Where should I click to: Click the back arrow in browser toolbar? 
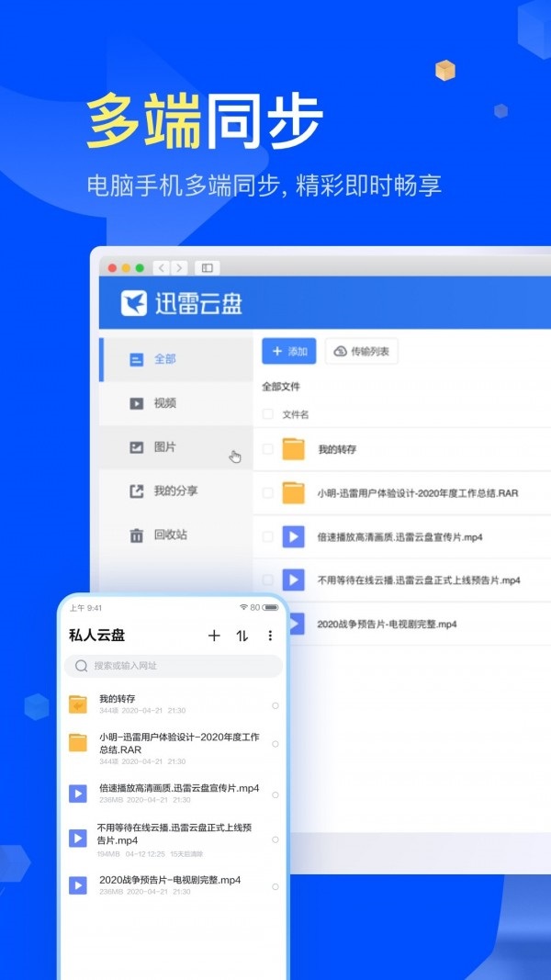pos(162,268)
